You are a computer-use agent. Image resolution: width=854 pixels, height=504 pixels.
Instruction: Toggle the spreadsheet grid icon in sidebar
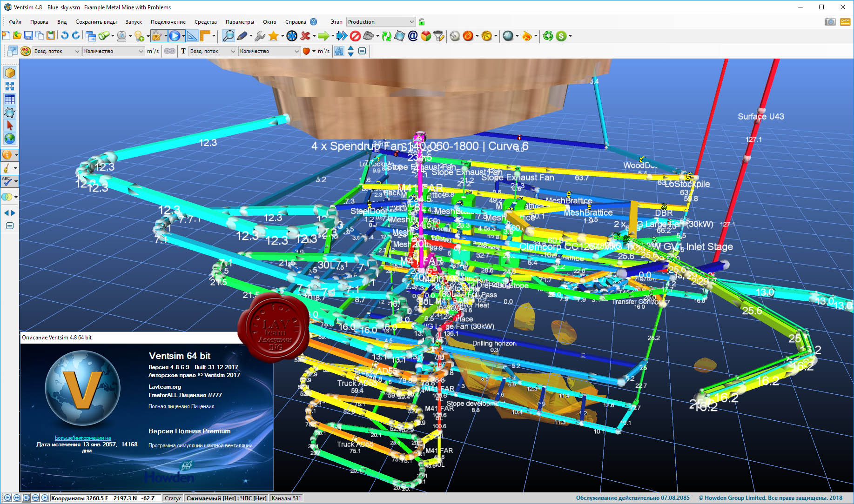point(10,99)
